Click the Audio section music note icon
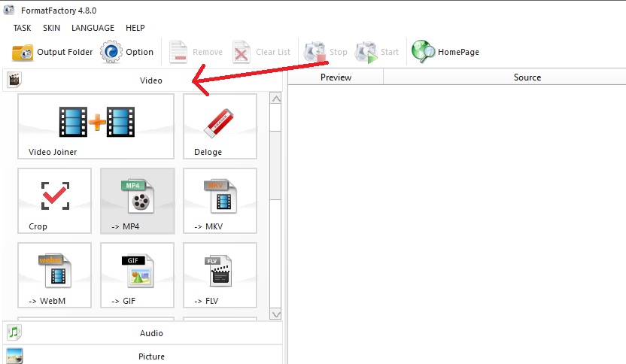 tap(14, 332)
